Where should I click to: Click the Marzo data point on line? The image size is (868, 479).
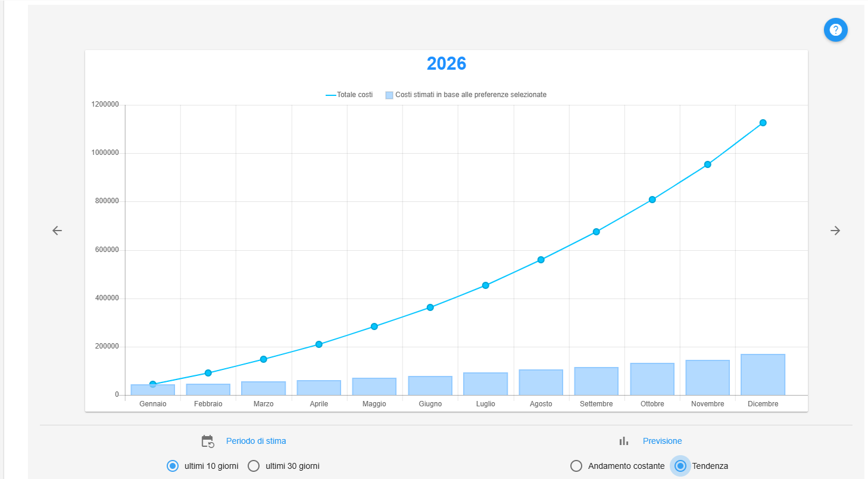pyautogui.click(x=263, y=359)
